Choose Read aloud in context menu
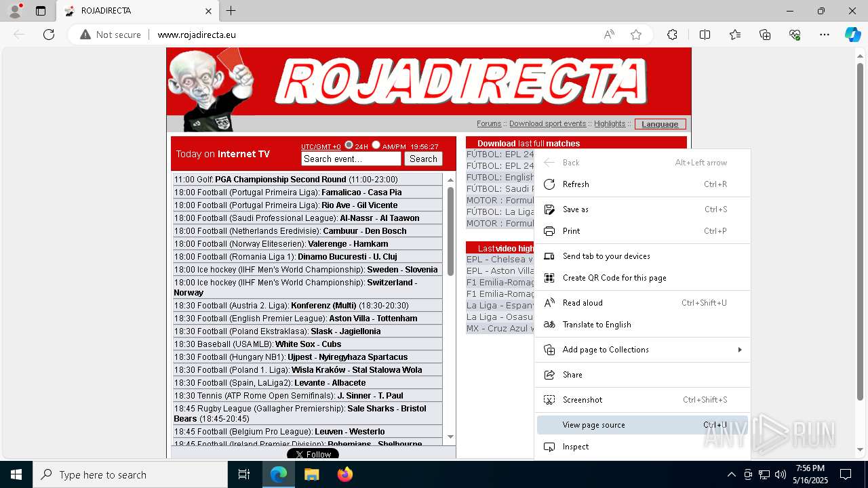 (x=643, y=303)
